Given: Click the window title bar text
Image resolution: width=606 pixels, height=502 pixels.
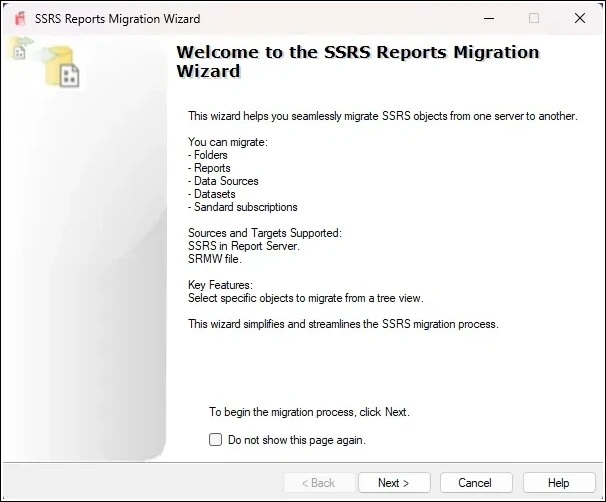Looking at the screenshot, I should pos(118,19).
